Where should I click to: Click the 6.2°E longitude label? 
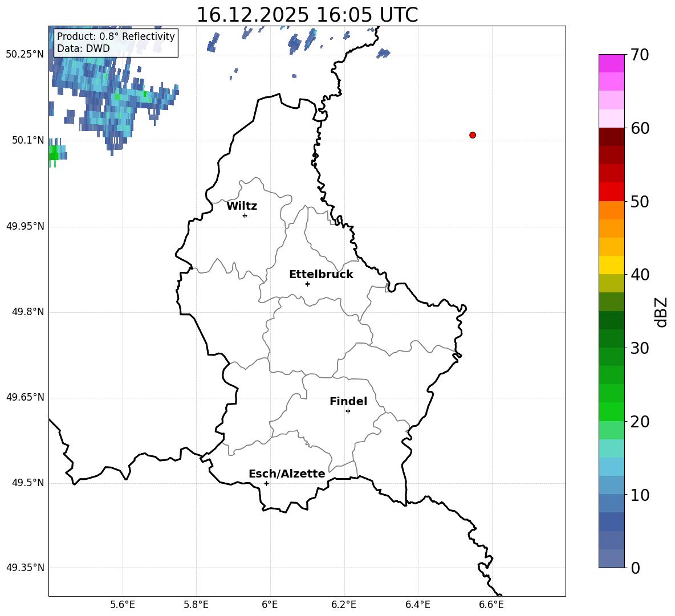click(x=344, y=605)
